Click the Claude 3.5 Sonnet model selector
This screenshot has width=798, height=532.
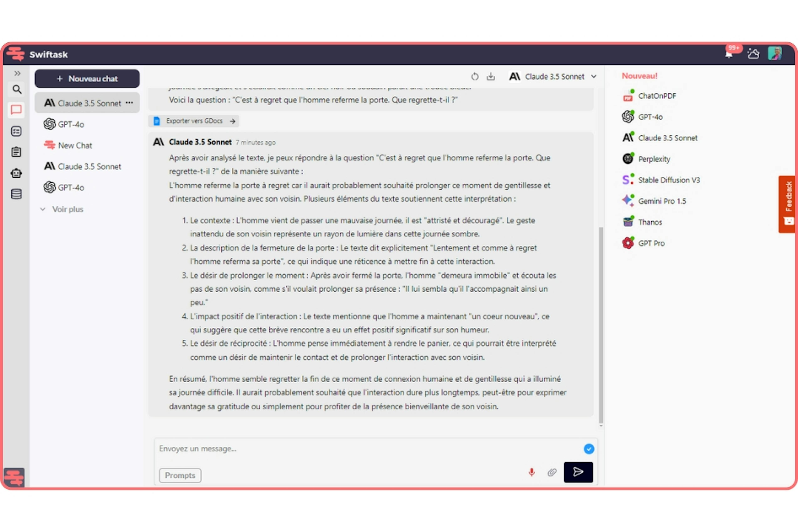tap(552, 76)
